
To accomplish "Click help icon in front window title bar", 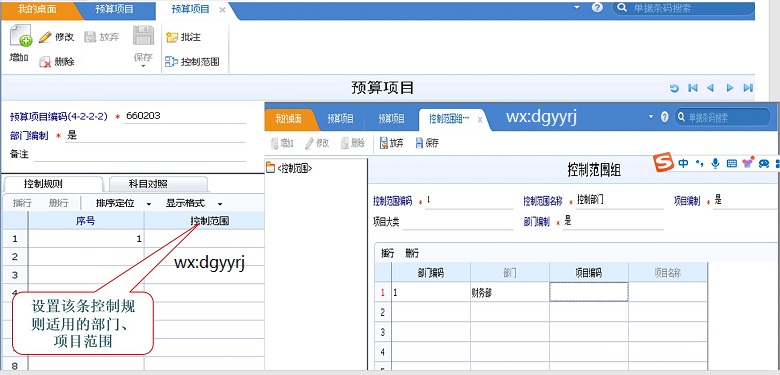I will [x=664, y=117].
